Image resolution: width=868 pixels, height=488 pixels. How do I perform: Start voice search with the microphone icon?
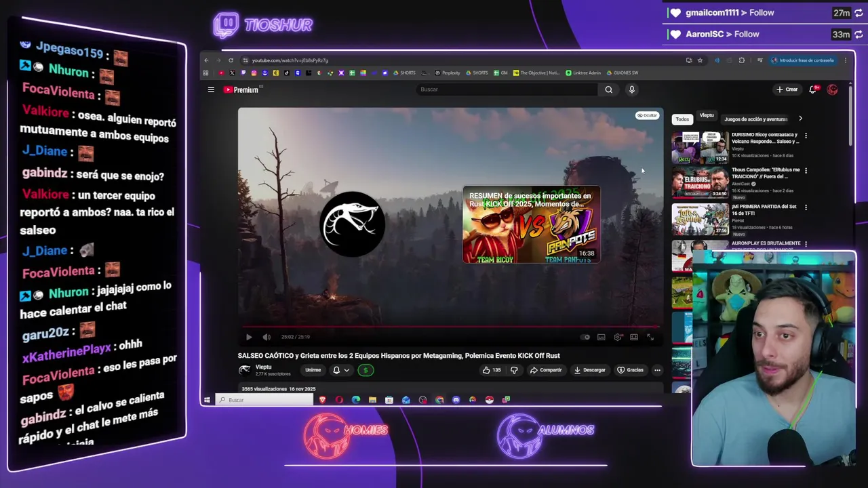click(x=631, y=89)
